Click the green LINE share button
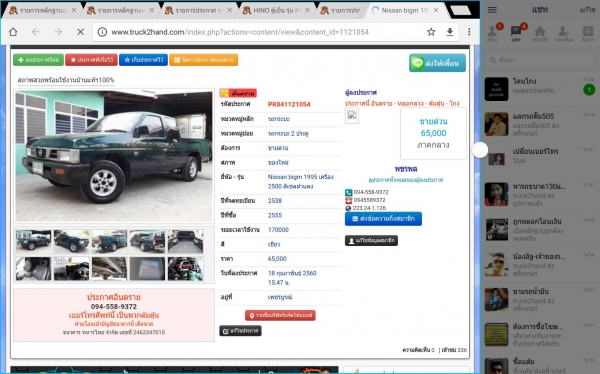The width and height of the screenshot is (600, 374). (x=437, y=63)
